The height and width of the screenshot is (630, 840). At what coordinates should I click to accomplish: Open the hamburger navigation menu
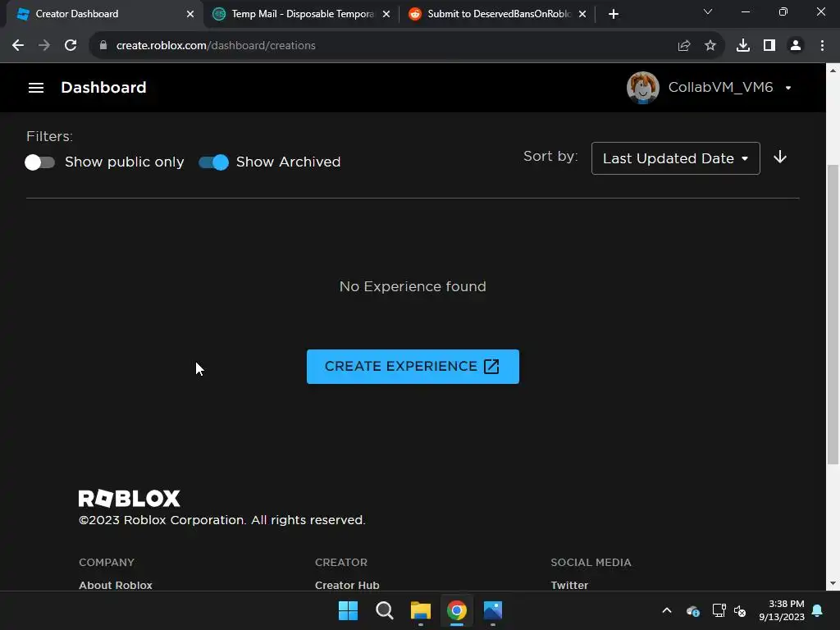tap(36, 87)
